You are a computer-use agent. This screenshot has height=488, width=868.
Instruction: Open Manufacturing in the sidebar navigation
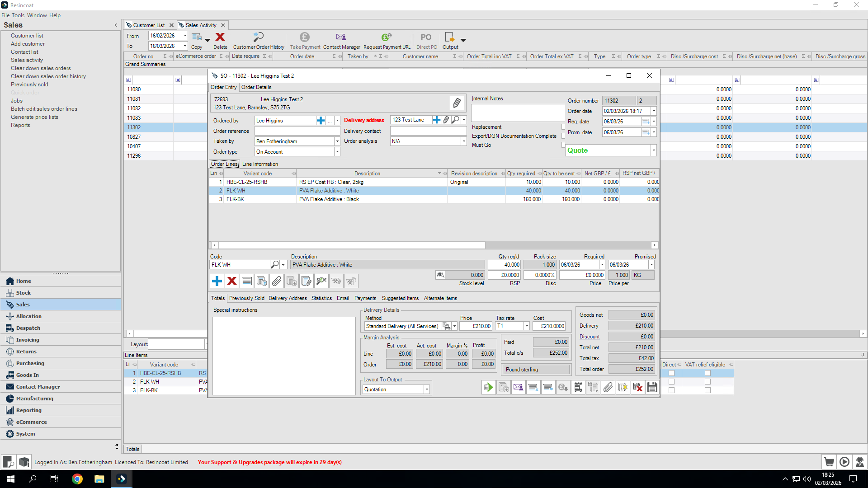pyautogui.click(x=35, y=399)
